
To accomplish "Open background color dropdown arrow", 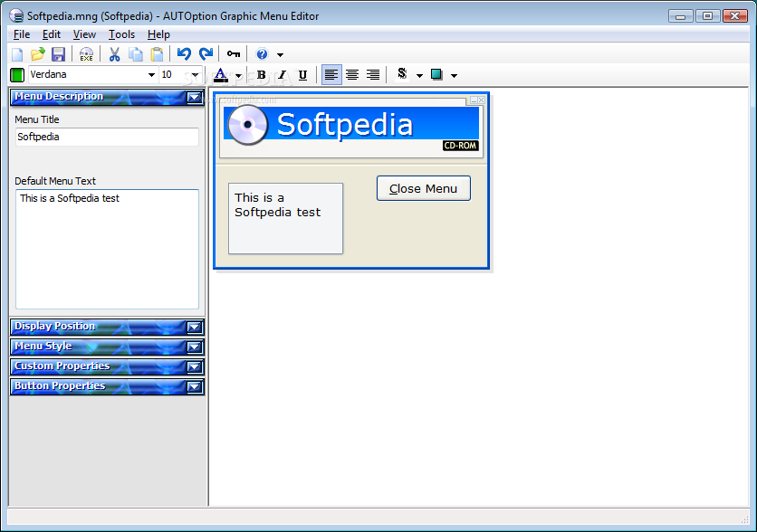I will [x=454, y=76].
